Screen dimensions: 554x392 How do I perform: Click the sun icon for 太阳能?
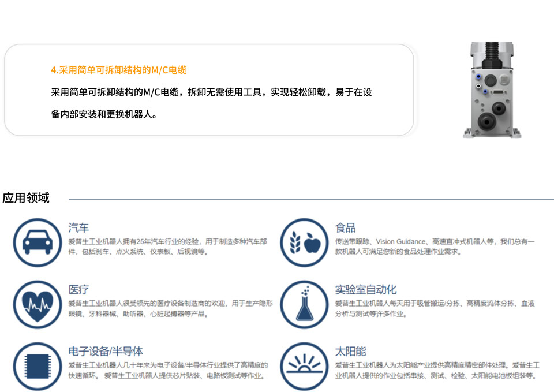(304, 366)
